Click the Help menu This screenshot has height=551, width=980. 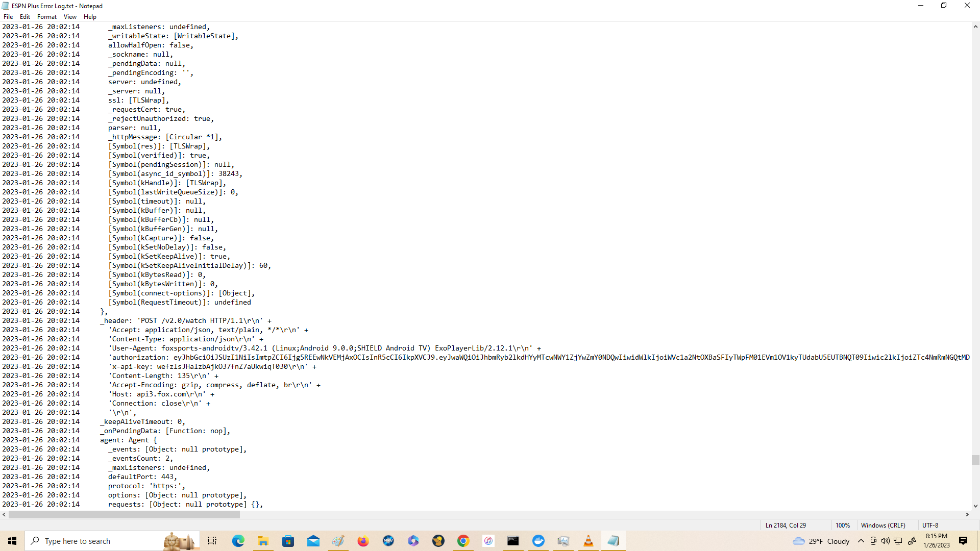(x=90, y=17)
